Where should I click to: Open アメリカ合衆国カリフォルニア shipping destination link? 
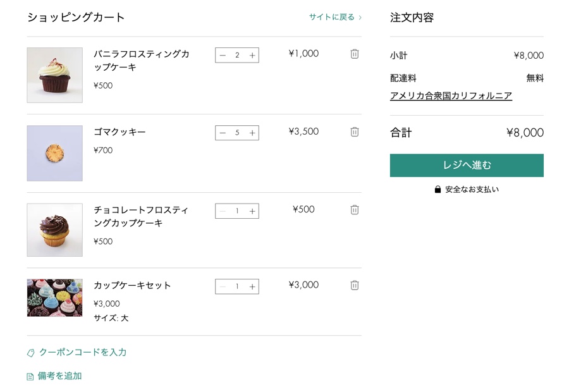451,95
